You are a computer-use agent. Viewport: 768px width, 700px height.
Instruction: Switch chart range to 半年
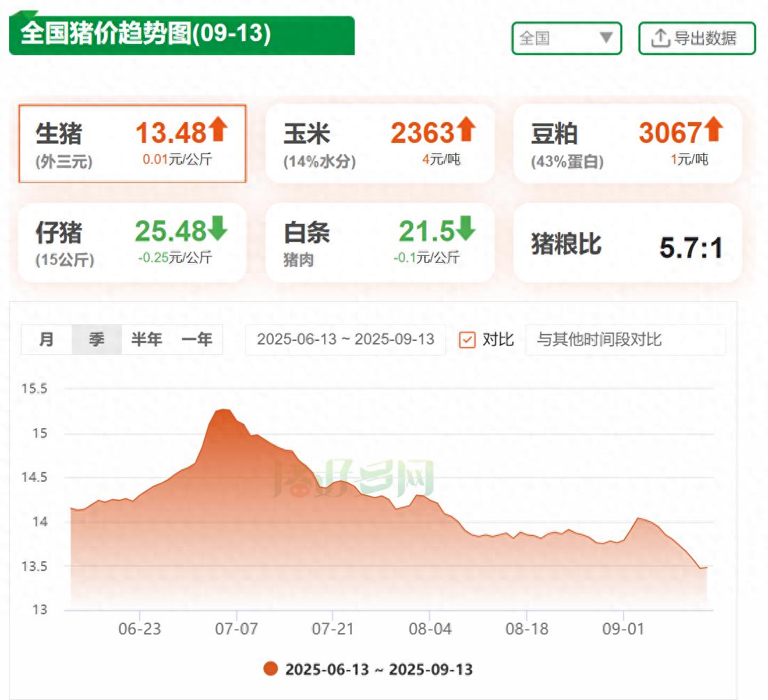coord(146,339)
